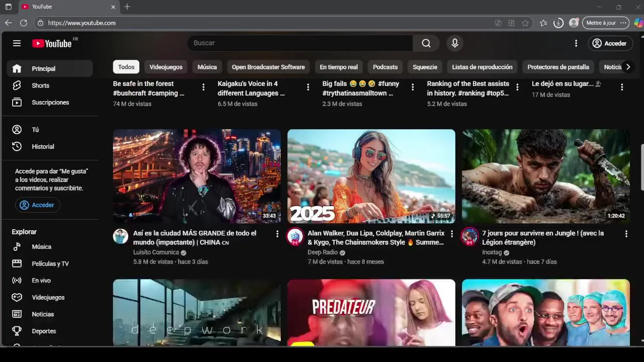Viewport: 644px width, 362px height.
Task: Open Películas y TV under Explorar
Action: click(50, 263)
